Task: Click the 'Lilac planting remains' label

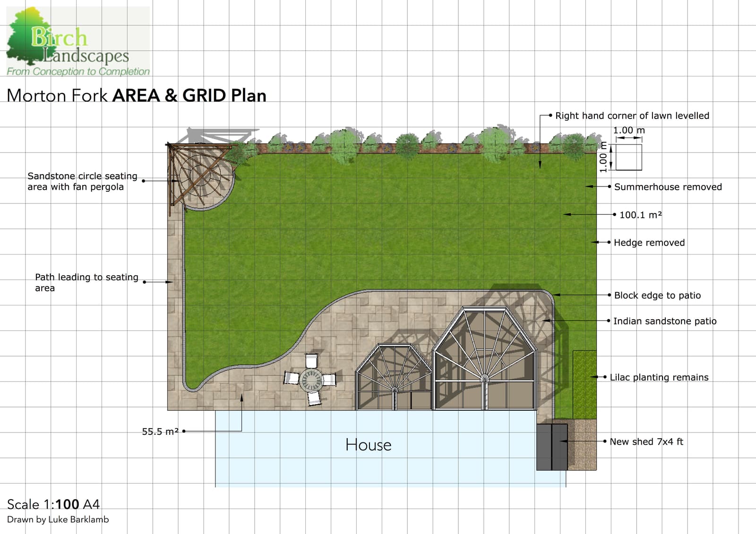Action: pyautogui.click(x=659, y=377)
